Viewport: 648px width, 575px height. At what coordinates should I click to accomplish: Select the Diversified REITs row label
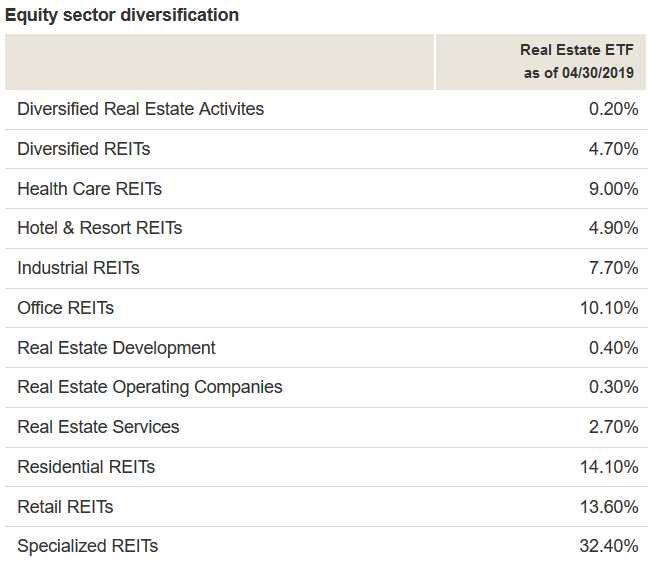click(x=84, y=149)
